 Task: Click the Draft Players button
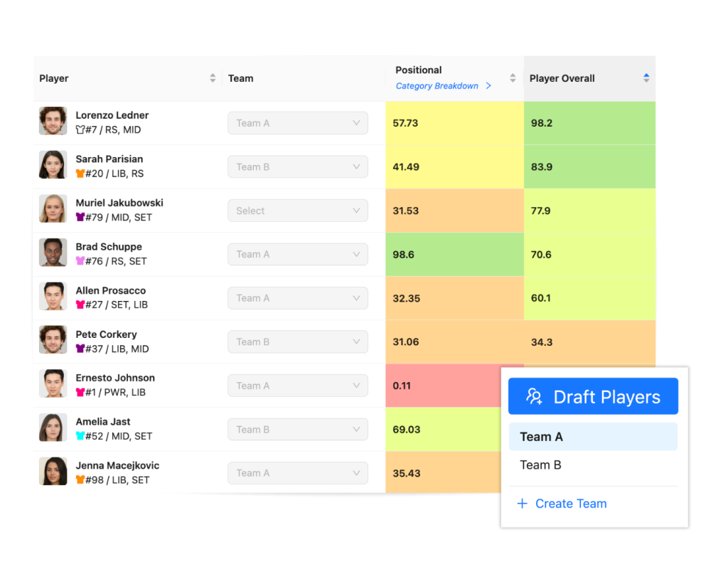click(x=593, y=396)
